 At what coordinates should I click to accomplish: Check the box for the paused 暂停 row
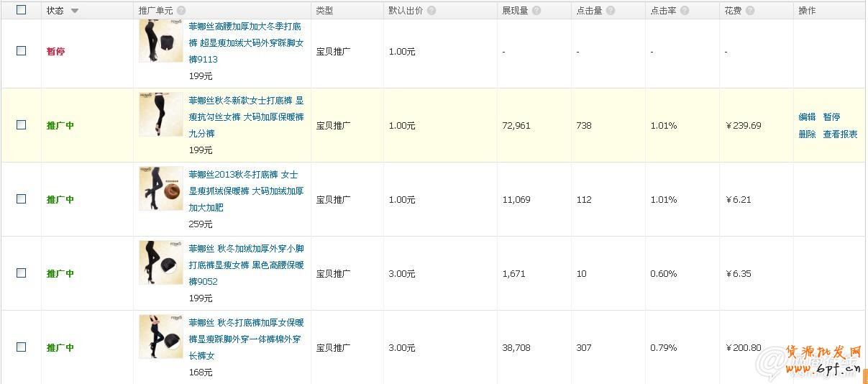click(x=21, y=51)
